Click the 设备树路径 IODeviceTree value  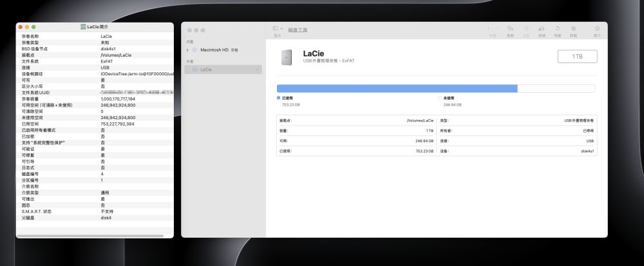(137, 74)
